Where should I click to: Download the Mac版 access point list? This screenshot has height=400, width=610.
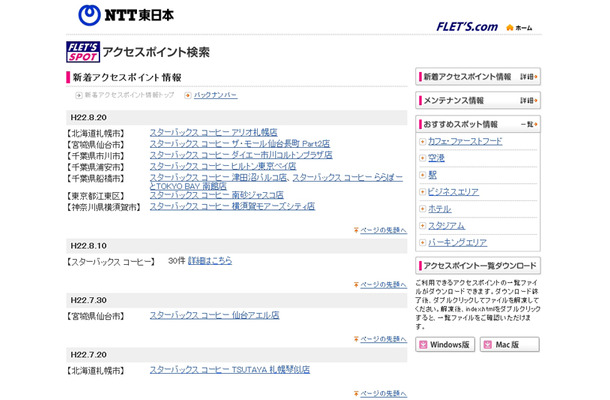click(510, 345)
